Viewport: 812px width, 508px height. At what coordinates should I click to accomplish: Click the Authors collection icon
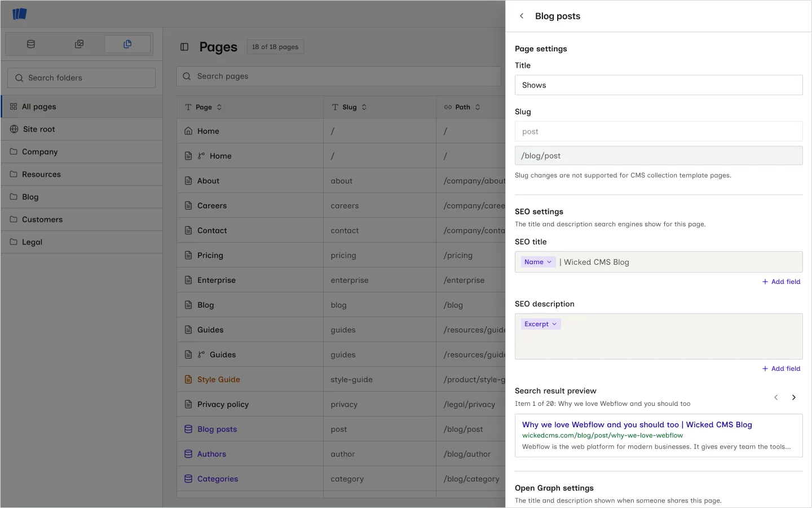[188, 454]
